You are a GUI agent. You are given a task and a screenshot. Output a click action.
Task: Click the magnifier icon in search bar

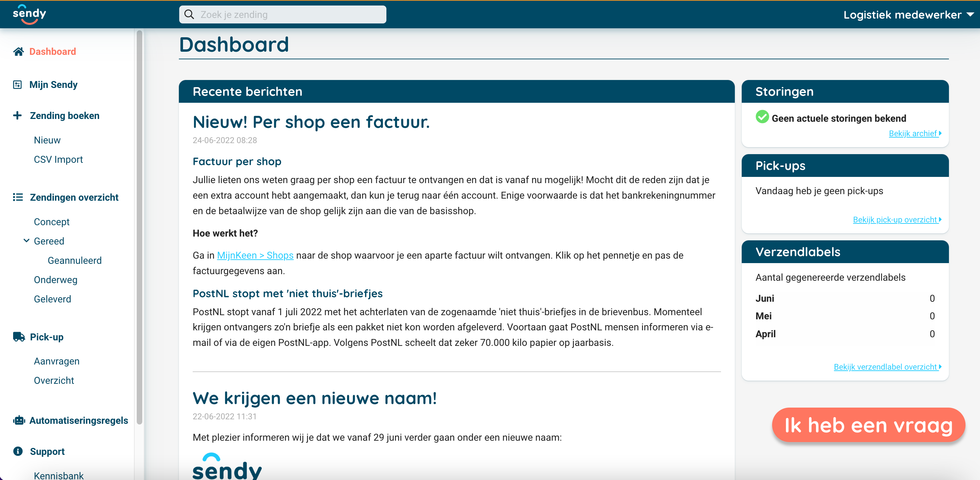point(189,14)
